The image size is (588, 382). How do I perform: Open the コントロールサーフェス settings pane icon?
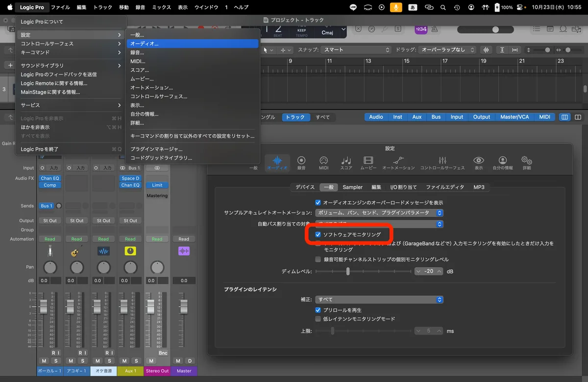(x=442, y=163)
